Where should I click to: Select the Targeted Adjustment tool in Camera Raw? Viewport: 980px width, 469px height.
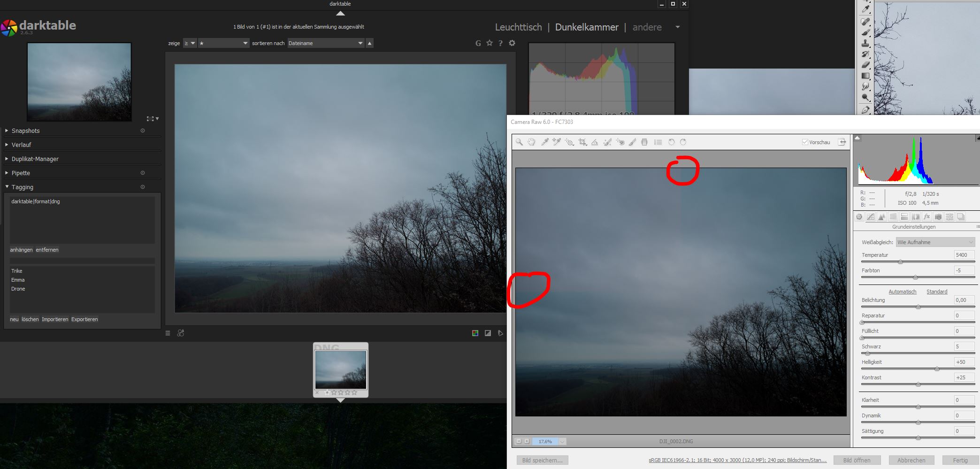click(x=569, y=142)
